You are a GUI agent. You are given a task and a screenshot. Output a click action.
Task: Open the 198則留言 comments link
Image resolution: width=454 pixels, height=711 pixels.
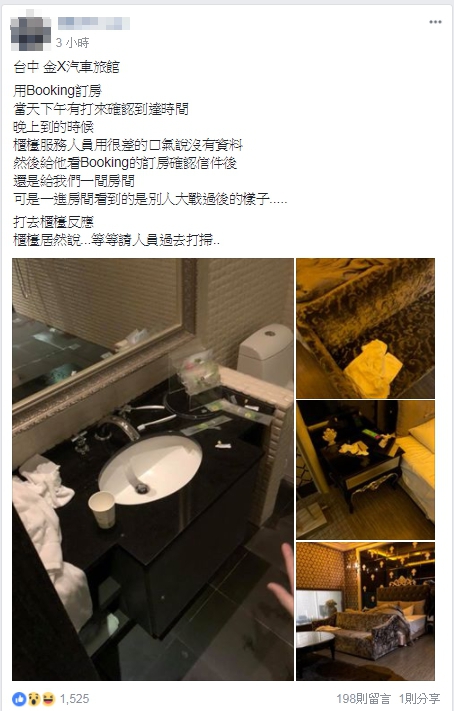pos(363,699)
